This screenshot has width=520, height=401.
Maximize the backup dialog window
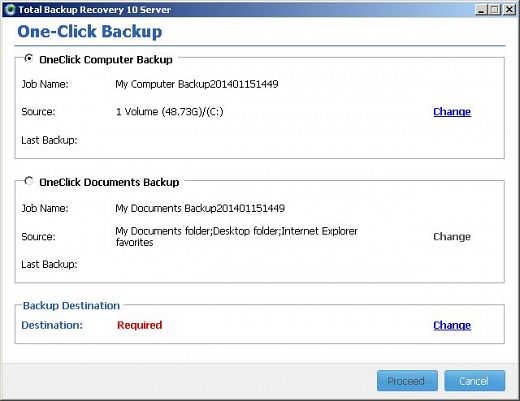coord(495,9)
